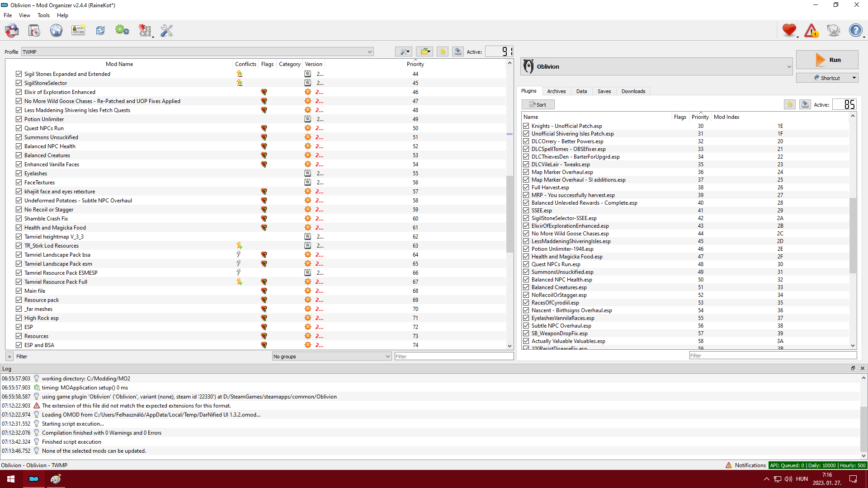
Task: Click the red heart endorse icon
Action: (789, 30)
